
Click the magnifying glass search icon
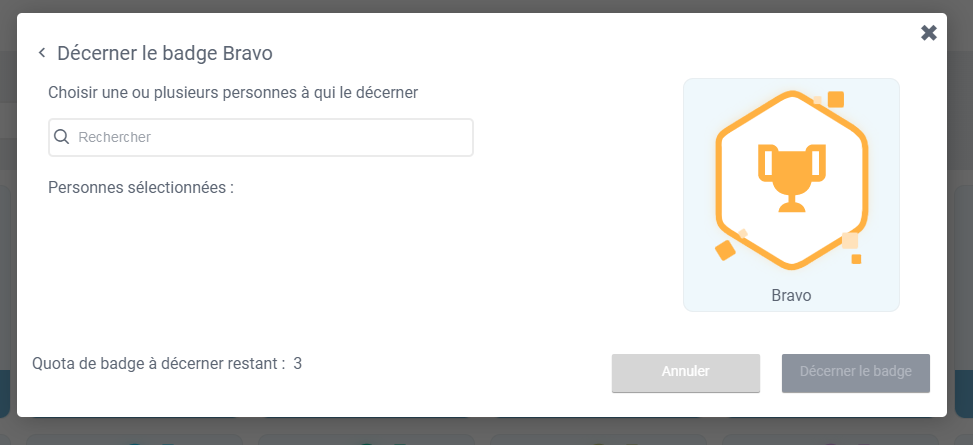click(x=62, y=137)
